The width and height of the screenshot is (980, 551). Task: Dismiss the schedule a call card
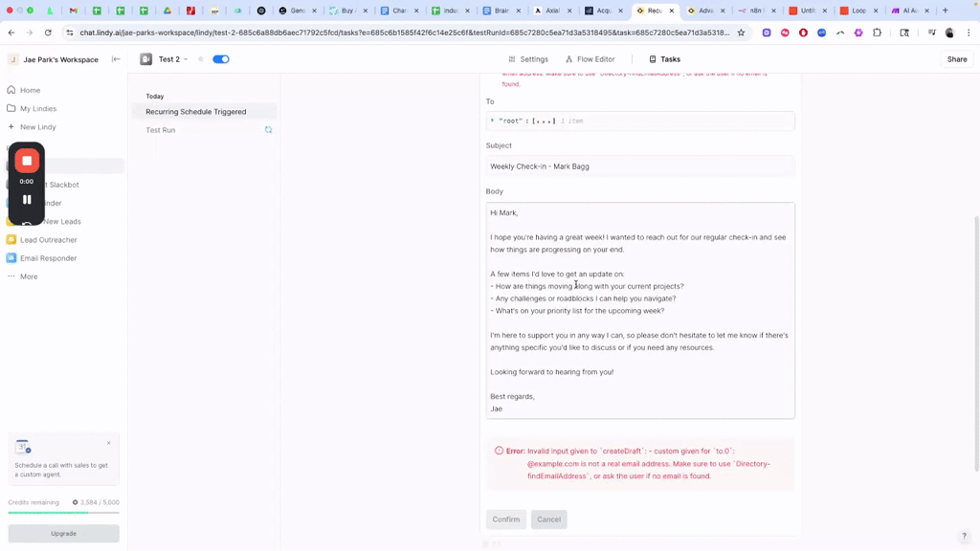(x=109, y=443)
